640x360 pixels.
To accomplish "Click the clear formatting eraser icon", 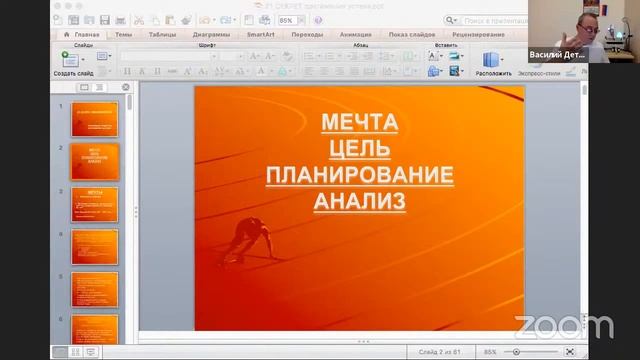I will [x=287, y=56].
